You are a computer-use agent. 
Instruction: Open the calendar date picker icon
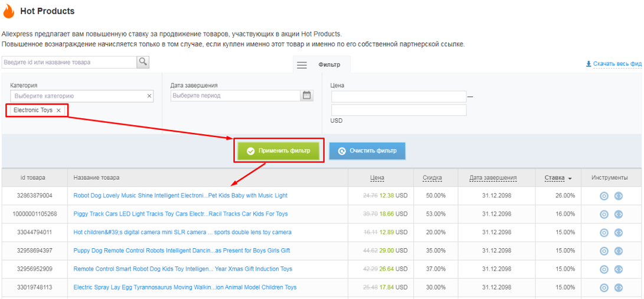click(x=307, y=95)
